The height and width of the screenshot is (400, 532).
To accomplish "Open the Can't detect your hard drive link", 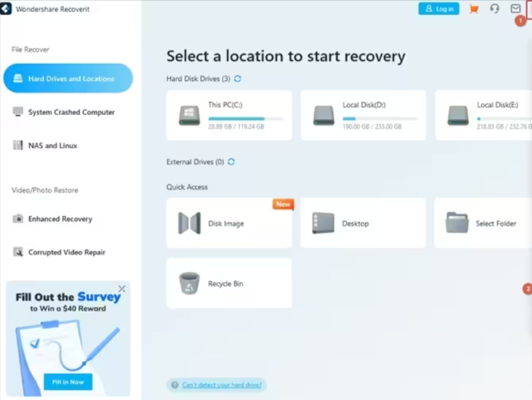I will [x=222, y=385].
